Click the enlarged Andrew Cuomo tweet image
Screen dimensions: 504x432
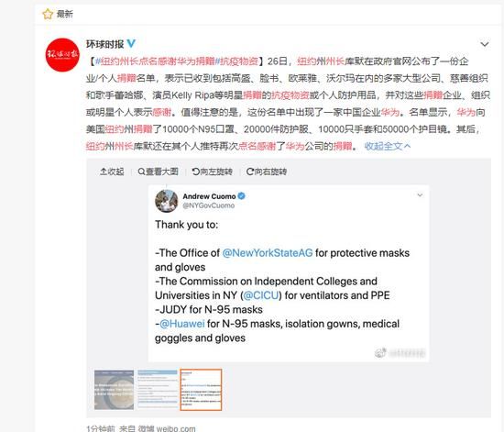click(289, 273)
